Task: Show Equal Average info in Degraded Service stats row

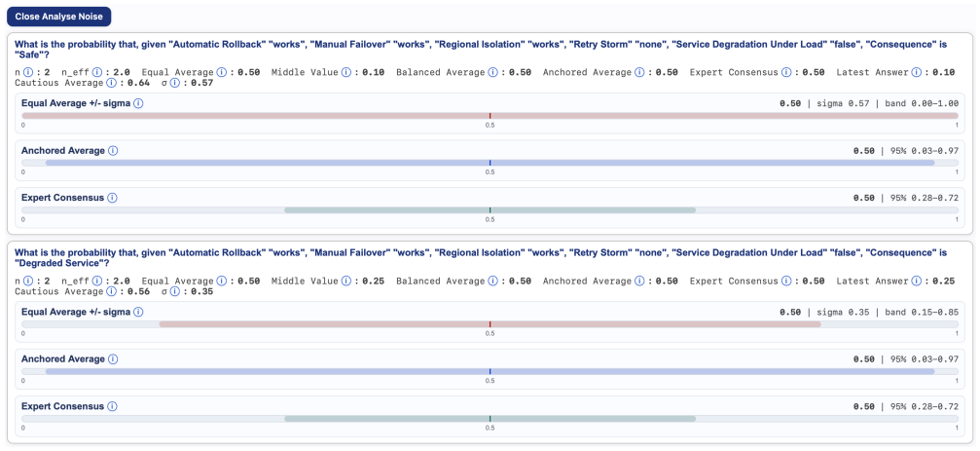Action: click(x=221, y=282)
